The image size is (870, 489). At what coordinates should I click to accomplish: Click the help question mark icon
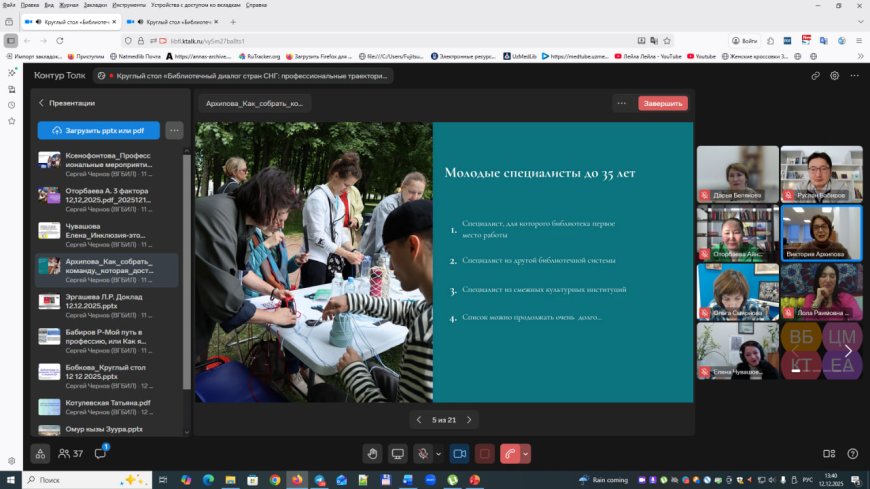click(854, 454)
